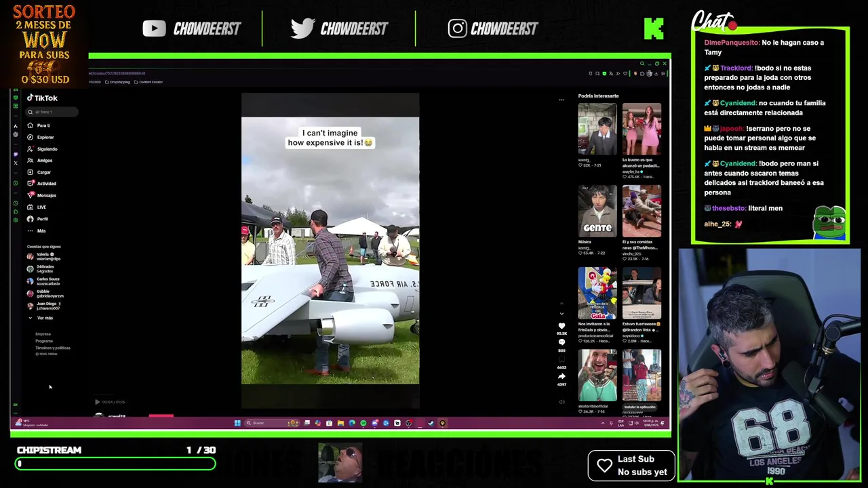
Task: Open the Perfil avatar item
Action: (x=37, y=219)
